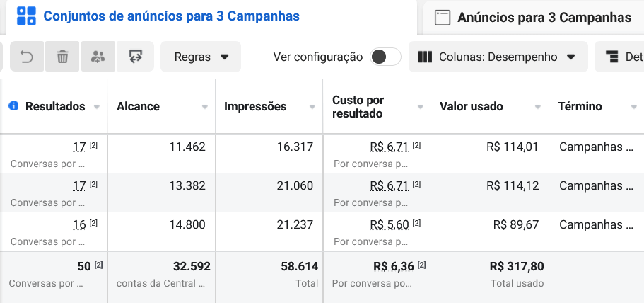Click the R$ 5,60 cost per result

click(x=390, y=224)
